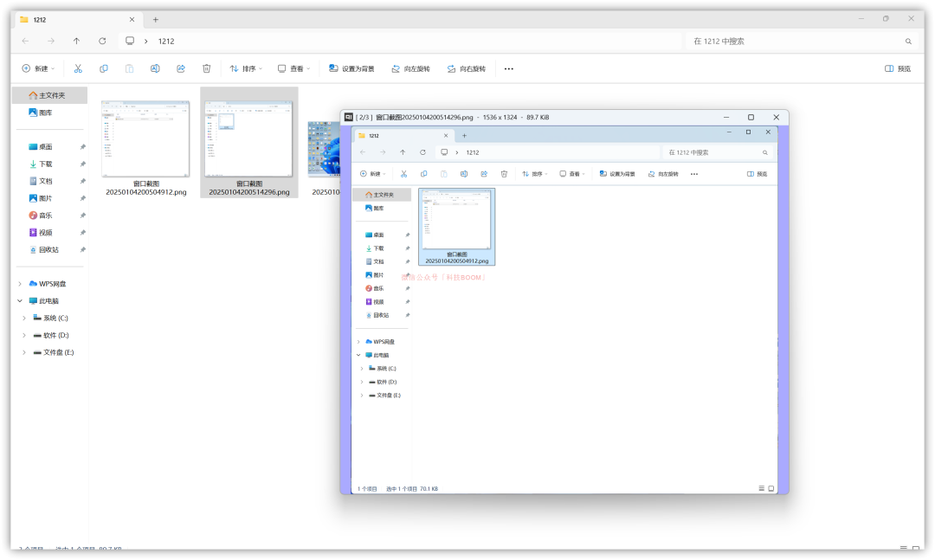Open the more options ellipsis menu

tap(508, 68)
